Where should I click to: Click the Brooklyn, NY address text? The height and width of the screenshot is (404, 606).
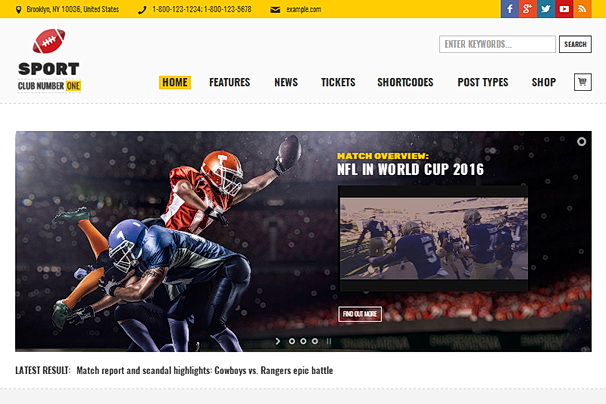pos(73,9)
